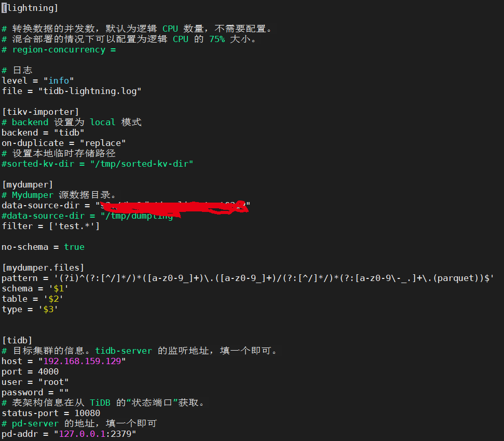Click the first comment about 转换数据的并发数

tap(137, 29)
